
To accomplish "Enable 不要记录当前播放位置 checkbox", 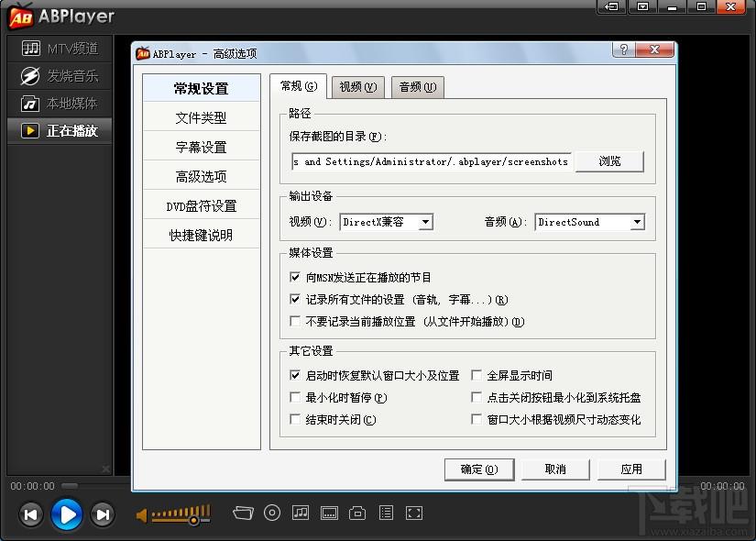I will 295,321.
